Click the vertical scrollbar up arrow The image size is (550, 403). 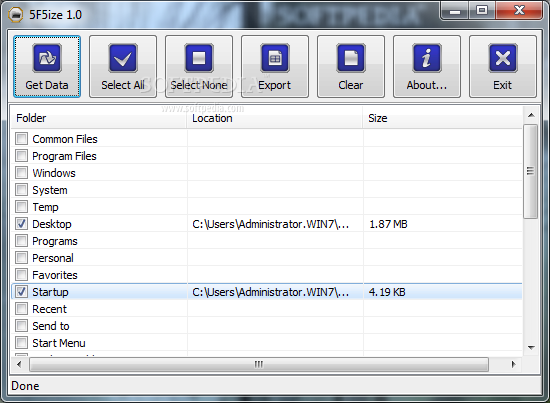(x=531, y=115)
